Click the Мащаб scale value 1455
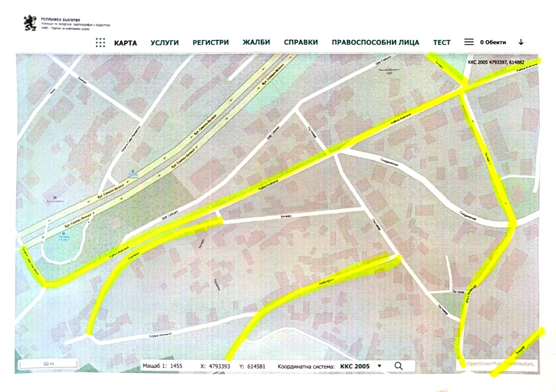 (176, 366)
